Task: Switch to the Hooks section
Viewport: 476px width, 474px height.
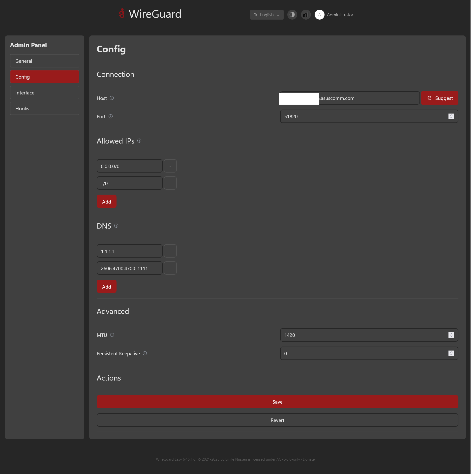Action: click(x=45, y=108)
